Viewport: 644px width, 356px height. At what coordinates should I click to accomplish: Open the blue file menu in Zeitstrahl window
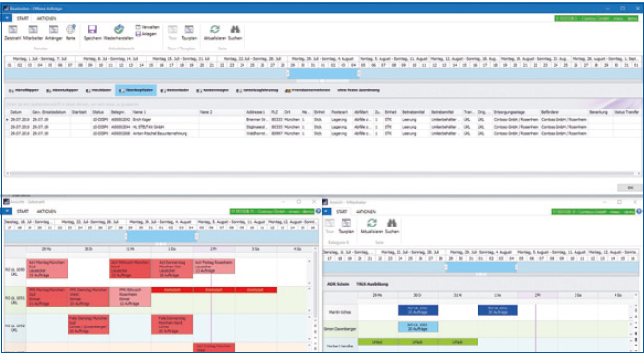pos(7,211)
